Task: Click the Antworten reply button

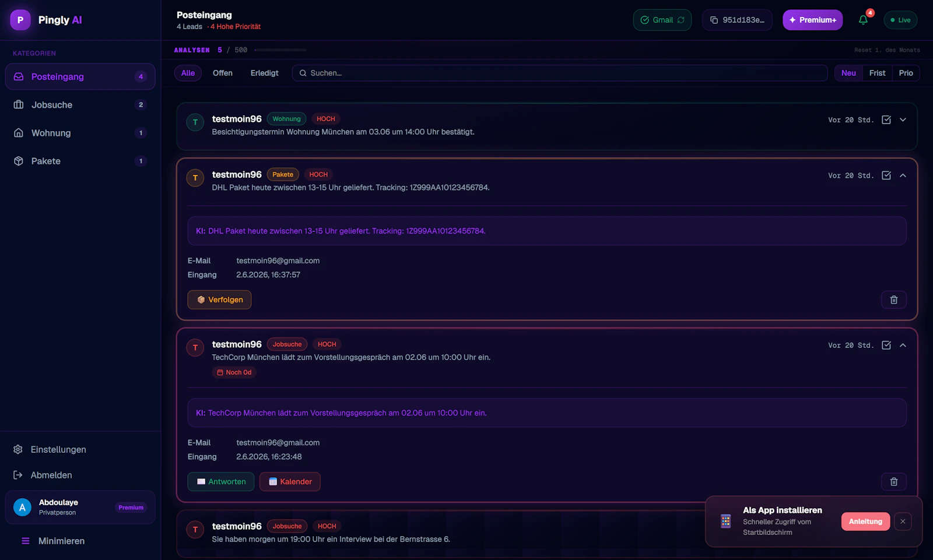Action: pyautogui.click(x=221, y=481)
